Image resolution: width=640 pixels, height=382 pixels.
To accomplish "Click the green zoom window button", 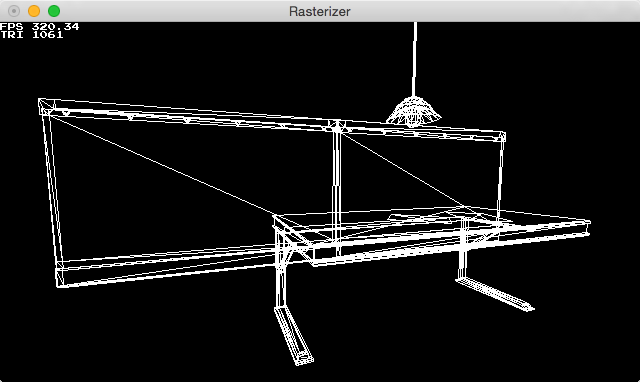I will click(54, 11).
